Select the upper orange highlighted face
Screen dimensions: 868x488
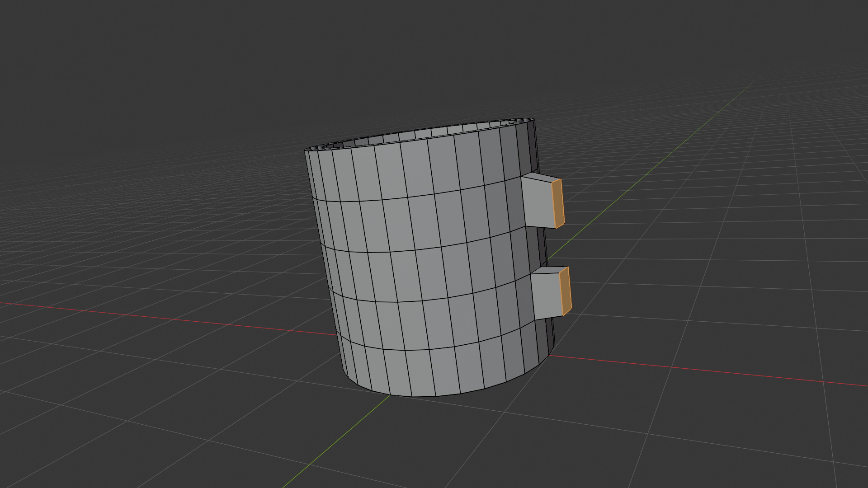click(x=558, y=203)
